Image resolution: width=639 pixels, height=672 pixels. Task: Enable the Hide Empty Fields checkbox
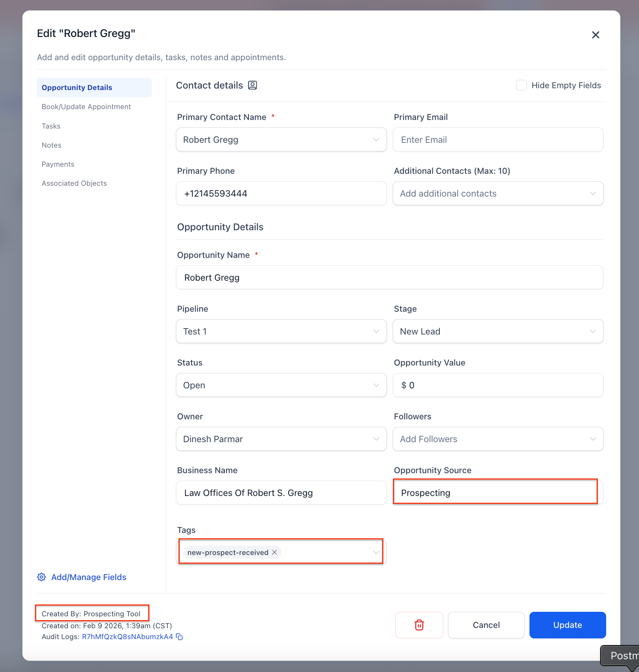[521, 85]
